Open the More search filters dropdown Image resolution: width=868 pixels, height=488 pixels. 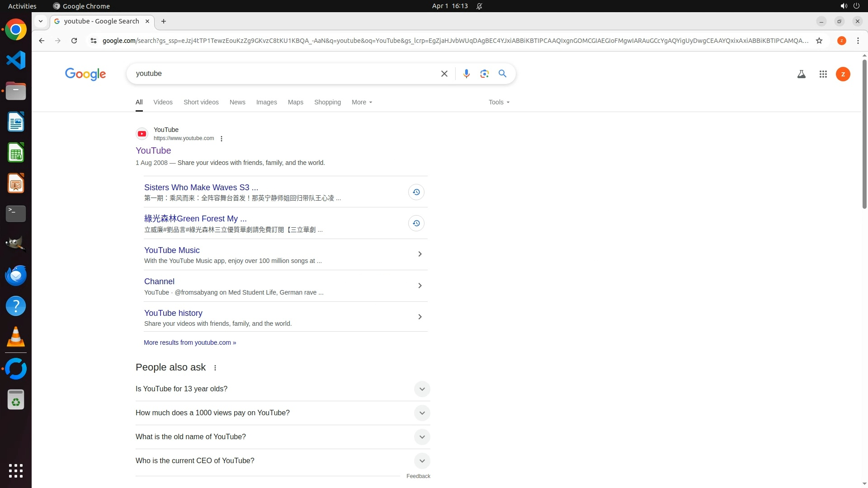362,102
